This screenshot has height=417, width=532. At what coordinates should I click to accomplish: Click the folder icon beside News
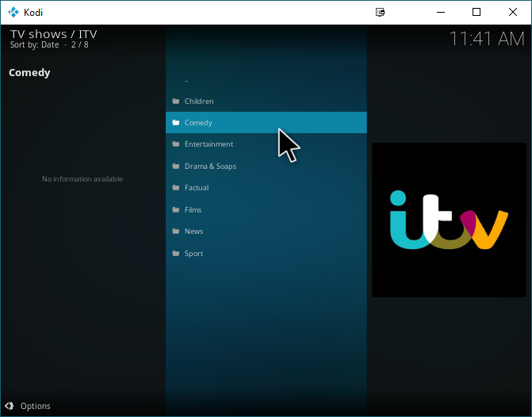175,231
